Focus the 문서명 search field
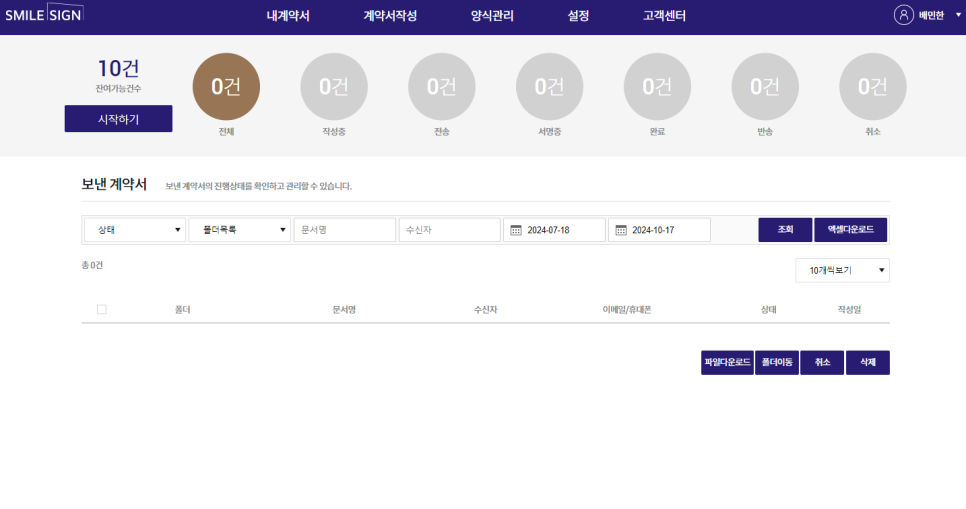966x509 pixels. coord(344,230)
